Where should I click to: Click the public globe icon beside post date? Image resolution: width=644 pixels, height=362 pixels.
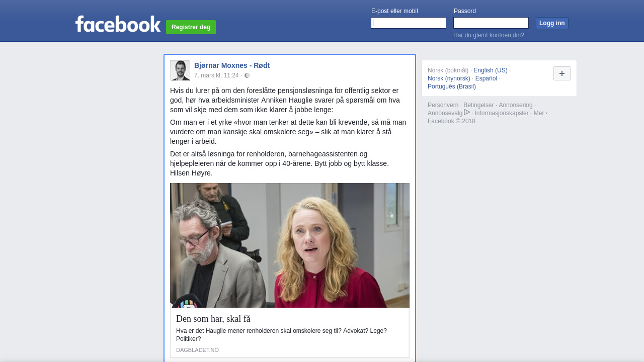(x=247, y=75)
